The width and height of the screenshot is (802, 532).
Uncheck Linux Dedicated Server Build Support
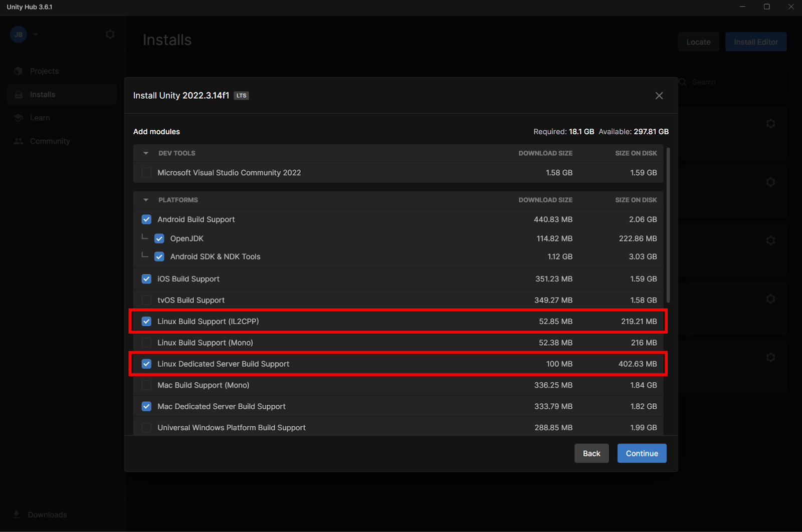tap(146, 364)
